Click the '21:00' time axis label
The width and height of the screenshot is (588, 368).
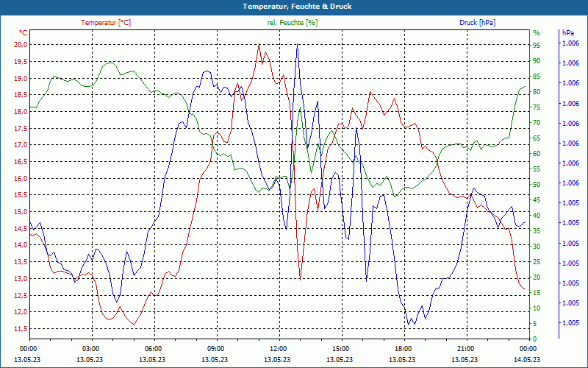click(466, 348)
